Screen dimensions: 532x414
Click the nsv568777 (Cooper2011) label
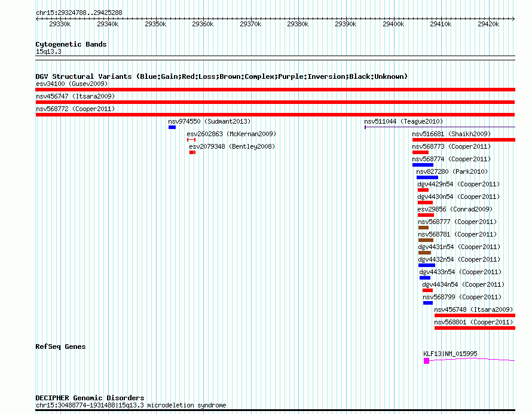tap(457, 222)
